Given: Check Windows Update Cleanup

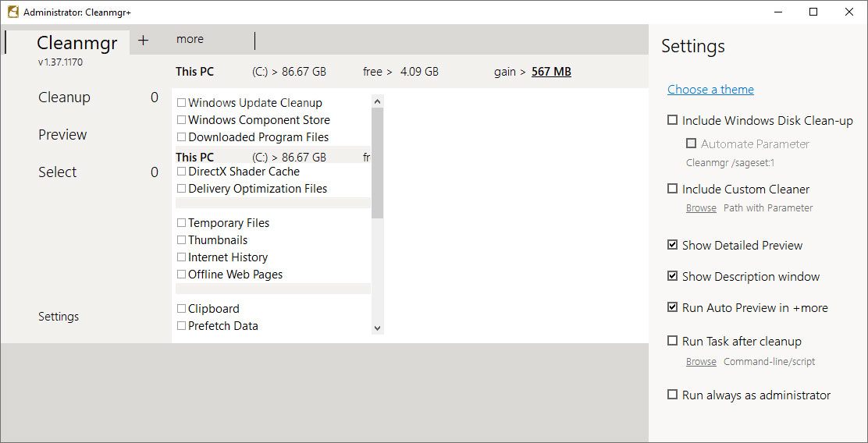Looking at the screenshot, I should click(181, 103).
